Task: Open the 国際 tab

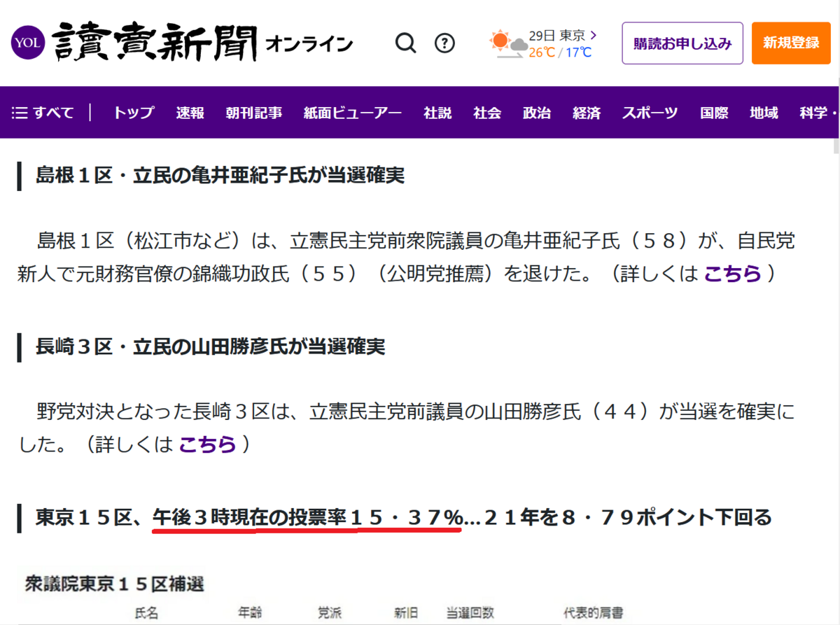Action: (714, 113)
